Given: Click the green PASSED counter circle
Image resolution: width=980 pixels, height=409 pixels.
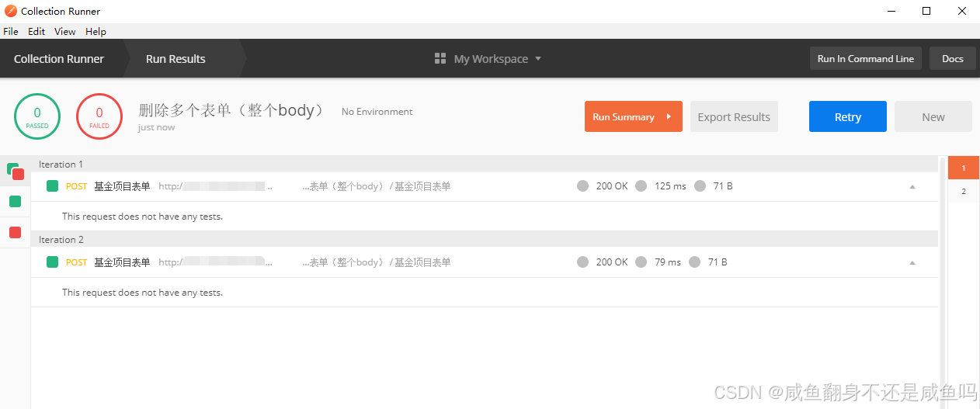Looking at the screenshot, I should (x=37, y=116).
